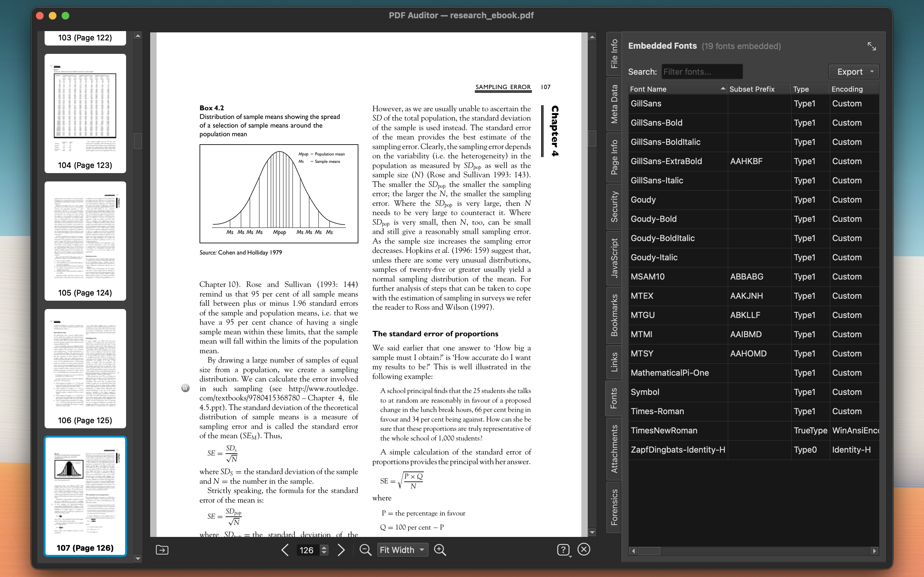Go to the next page with the arrow icon

pyautogui.click(x=341, y=550)
